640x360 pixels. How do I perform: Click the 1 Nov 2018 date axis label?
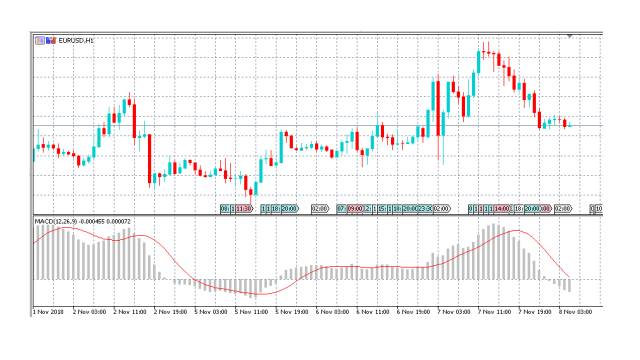[x=48, y=312]
